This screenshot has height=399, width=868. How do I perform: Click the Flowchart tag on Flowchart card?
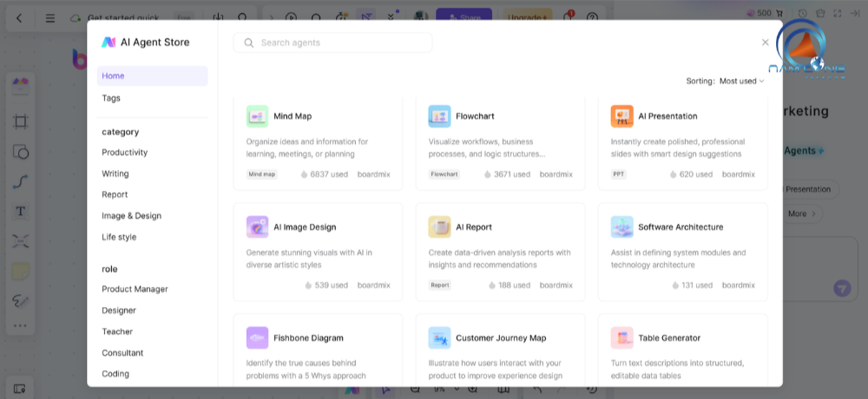click(x=444, y=174)
